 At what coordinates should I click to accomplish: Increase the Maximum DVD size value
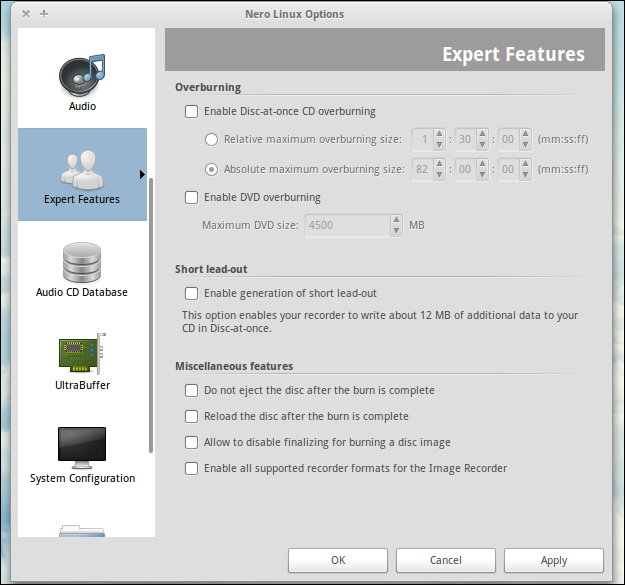tap(396, 220)
